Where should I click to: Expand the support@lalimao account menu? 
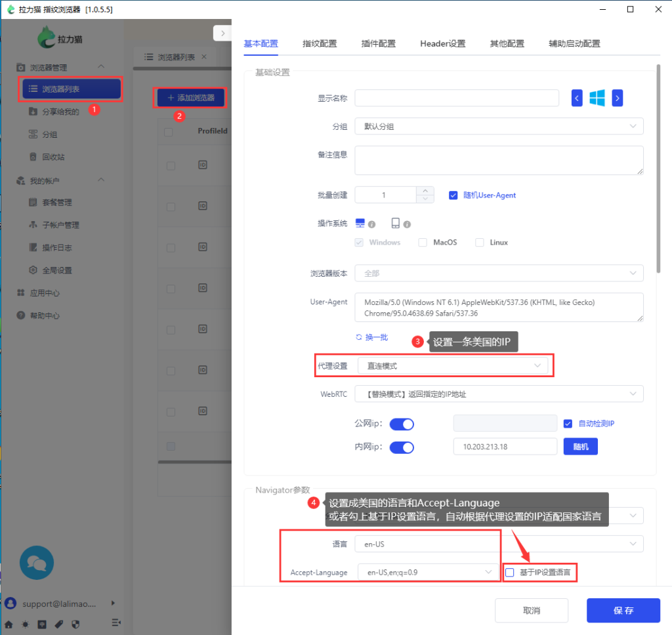pyautogui.click(x=113, y=604)
